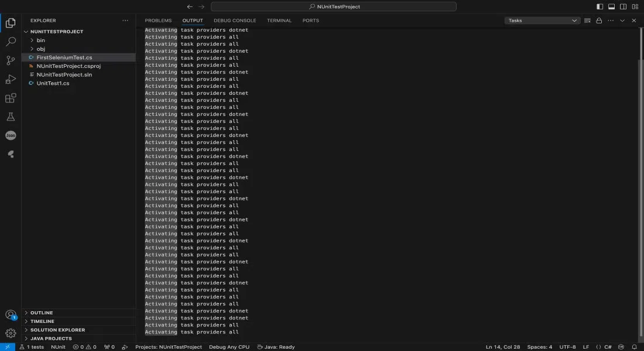Click the NUnitTestProject command center search box
644x351 pixels.
click(334, 6)
